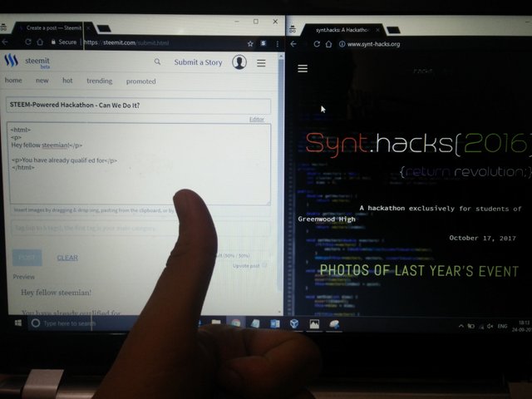This screenshot has width=532, height=399.
Task: Open the Windows Start menu
Action: pos(18,323)
